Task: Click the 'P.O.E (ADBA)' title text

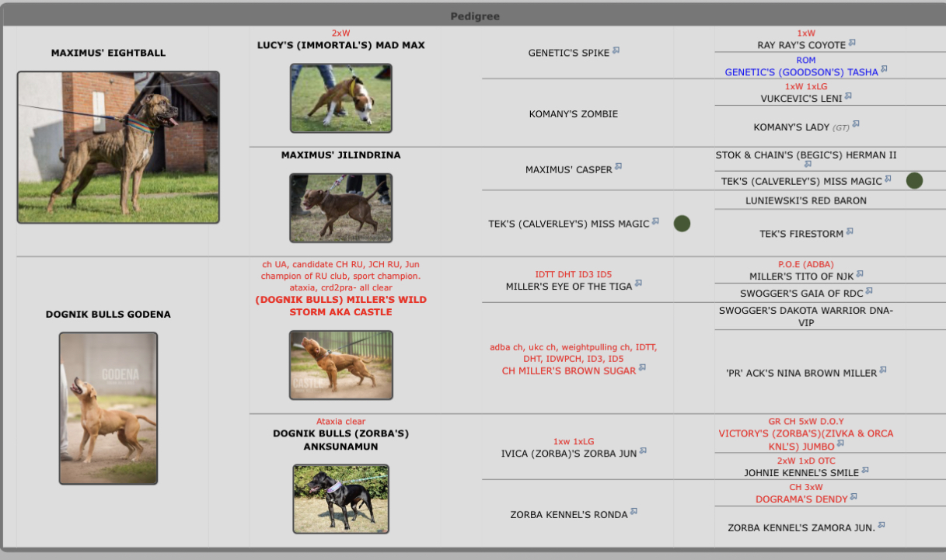Action: pos(806,264)
